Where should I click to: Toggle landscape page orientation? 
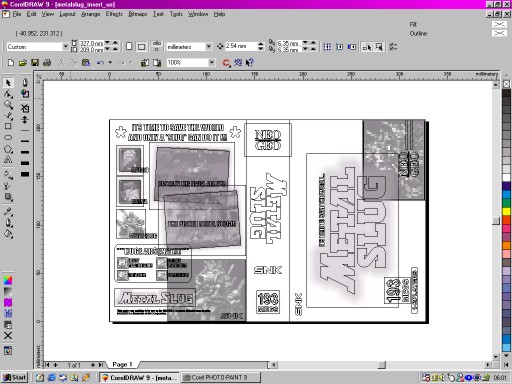coord(142,47)
